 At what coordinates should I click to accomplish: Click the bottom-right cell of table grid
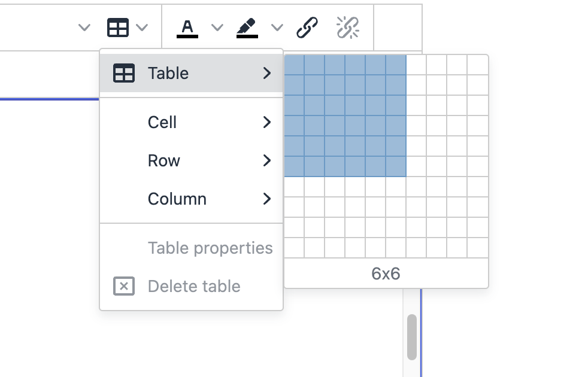tap(477, 248)
